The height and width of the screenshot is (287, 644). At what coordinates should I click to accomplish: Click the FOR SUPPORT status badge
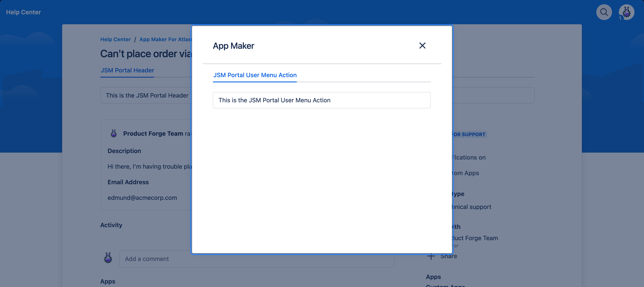tap(469, 134)
